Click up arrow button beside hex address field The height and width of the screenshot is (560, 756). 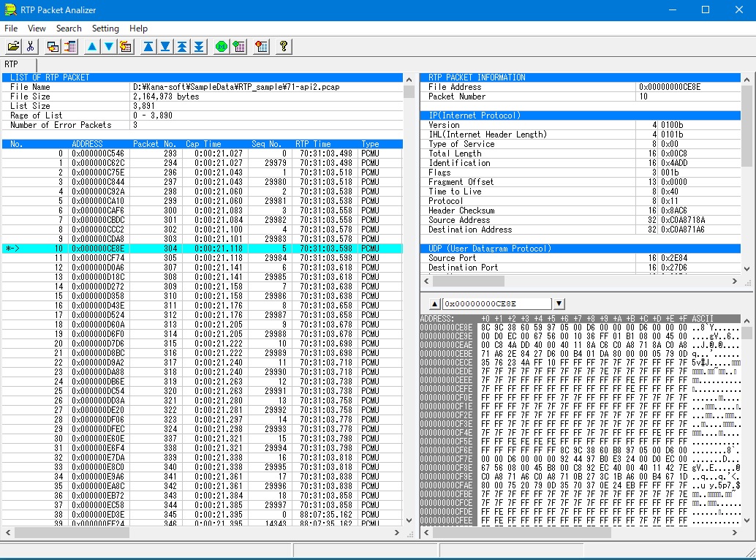coord(434,303)
